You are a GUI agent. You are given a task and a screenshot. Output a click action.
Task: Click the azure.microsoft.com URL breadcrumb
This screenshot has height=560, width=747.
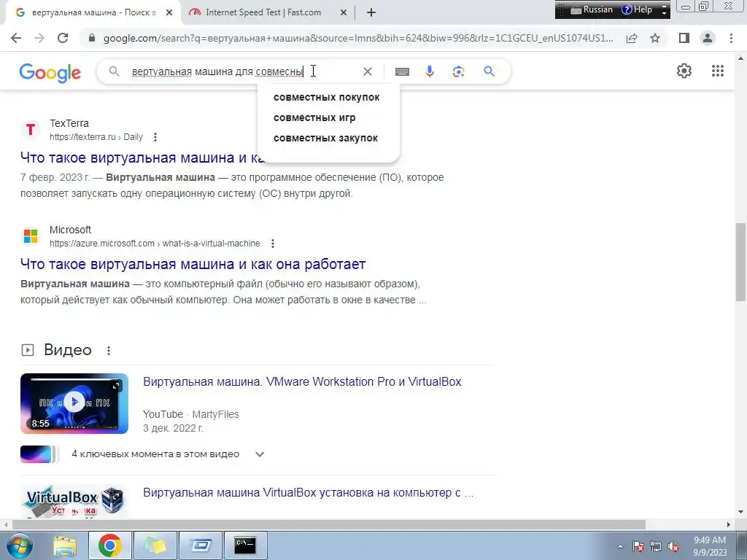(x=155, y=244)
